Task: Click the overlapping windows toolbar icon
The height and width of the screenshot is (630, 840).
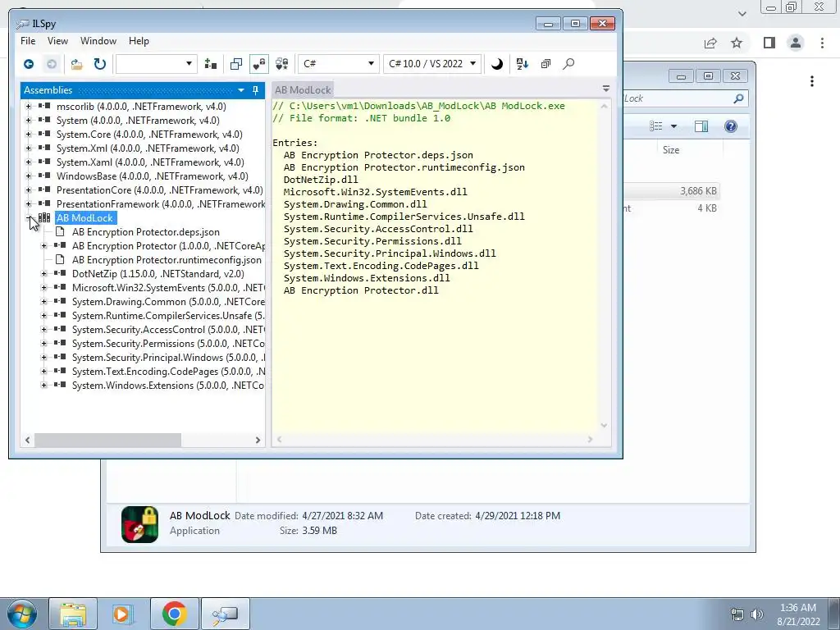Action: (235, 64)
